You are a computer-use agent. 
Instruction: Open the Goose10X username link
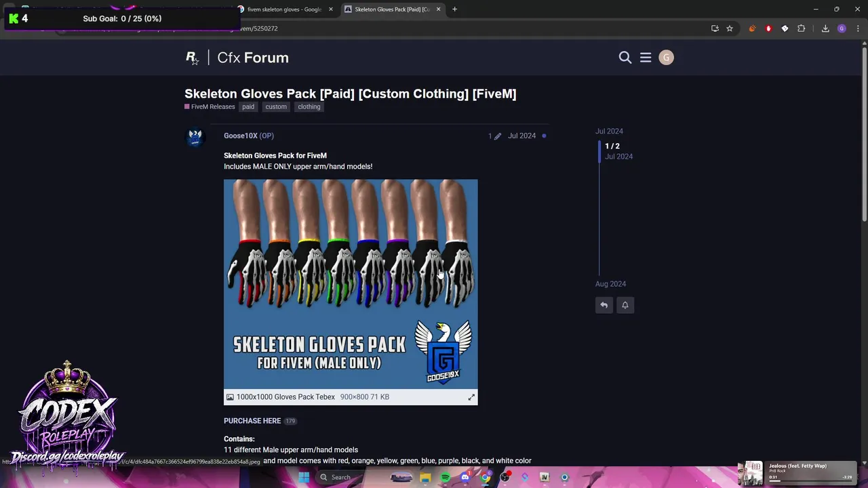(241, 136)
